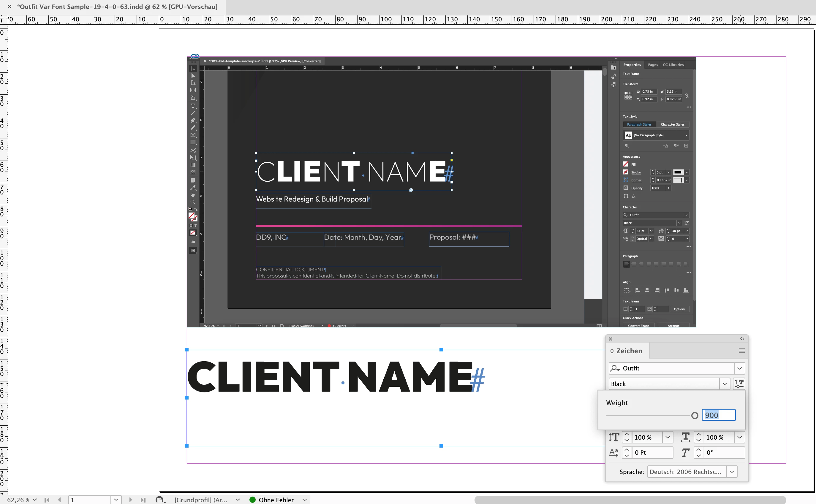The height and width of the screenshot is (504, 816).
Task: Open the status bar preflight file menu icon
Action: click(160, 500)
